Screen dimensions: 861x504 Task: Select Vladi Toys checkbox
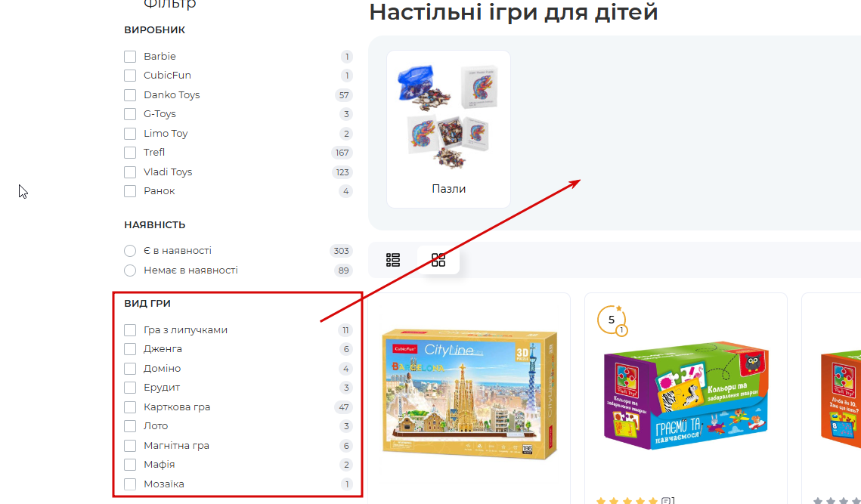click(130, 172)
